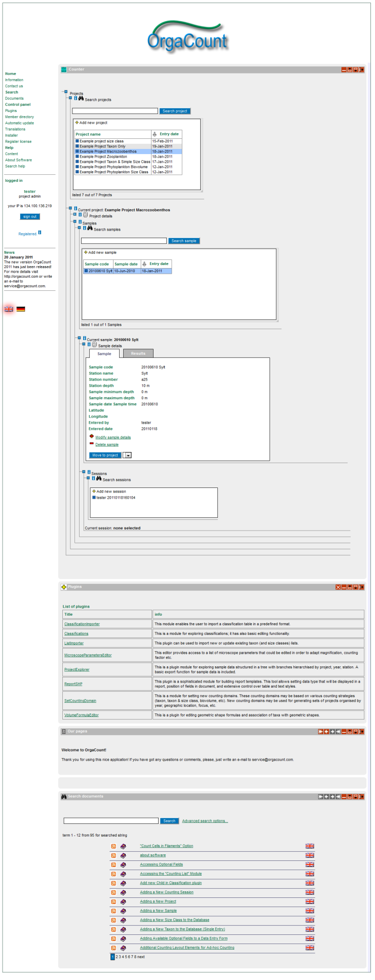Screen dimensions: 375x980
Task: Click the info icon next to Registered
Action: click(40, 233)
